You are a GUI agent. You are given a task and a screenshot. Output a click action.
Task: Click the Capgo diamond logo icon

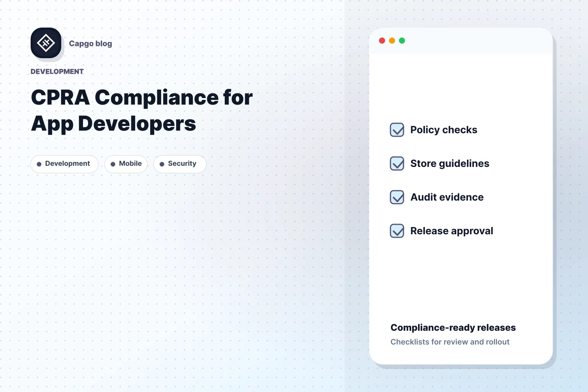pos(46,43)
